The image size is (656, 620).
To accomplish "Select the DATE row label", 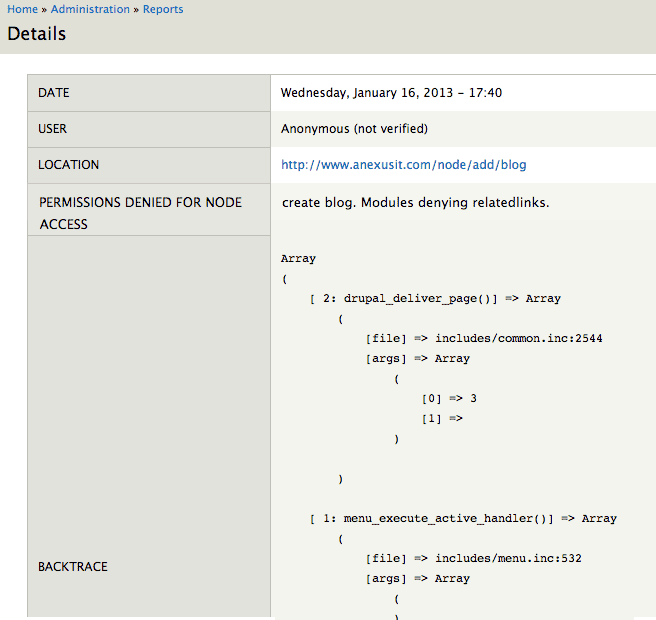I will point(54,93).
